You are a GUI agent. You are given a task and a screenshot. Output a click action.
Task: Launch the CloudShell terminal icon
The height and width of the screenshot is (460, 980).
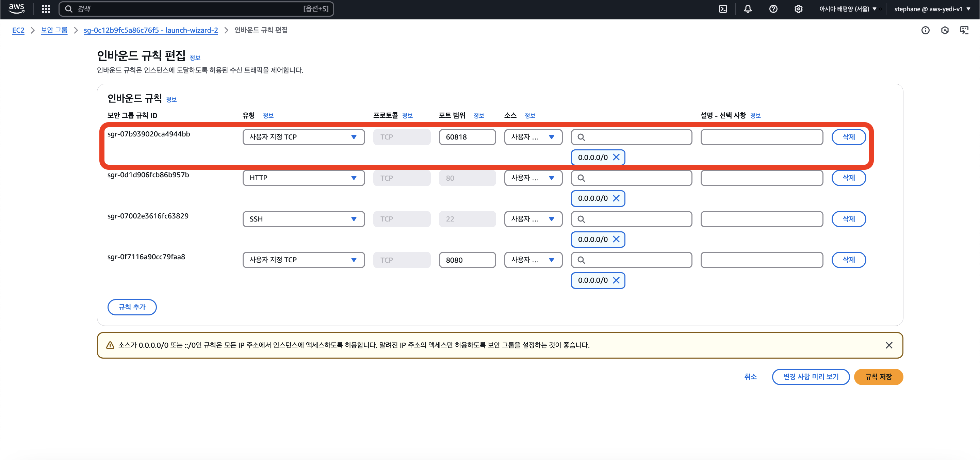[723, 9]
